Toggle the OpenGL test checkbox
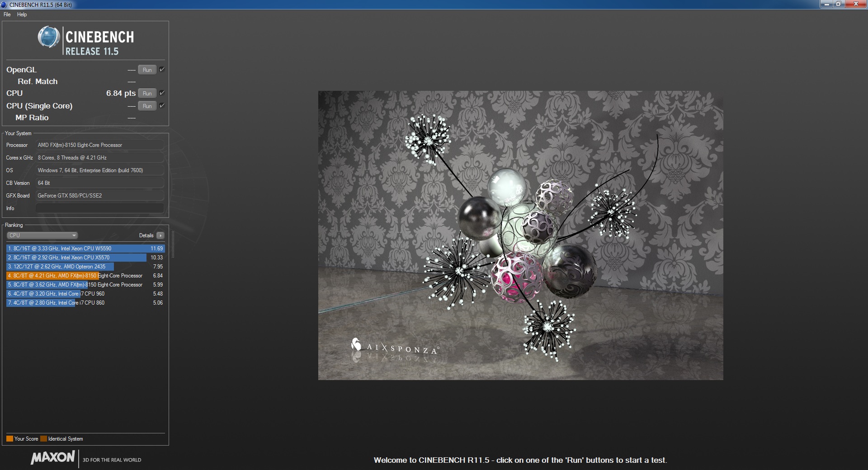 [162, 69]
